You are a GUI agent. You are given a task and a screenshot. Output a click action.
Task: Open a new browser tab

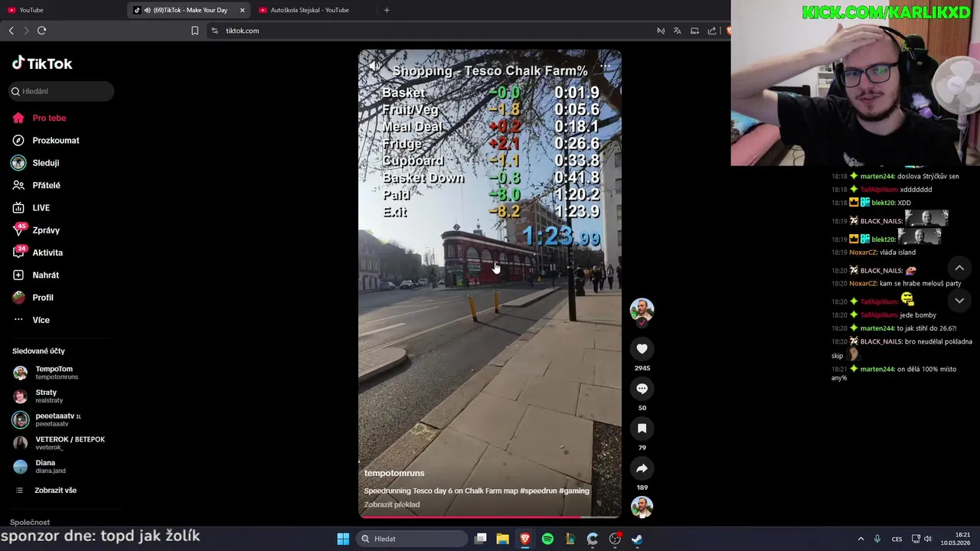click(x=387, y=10)
